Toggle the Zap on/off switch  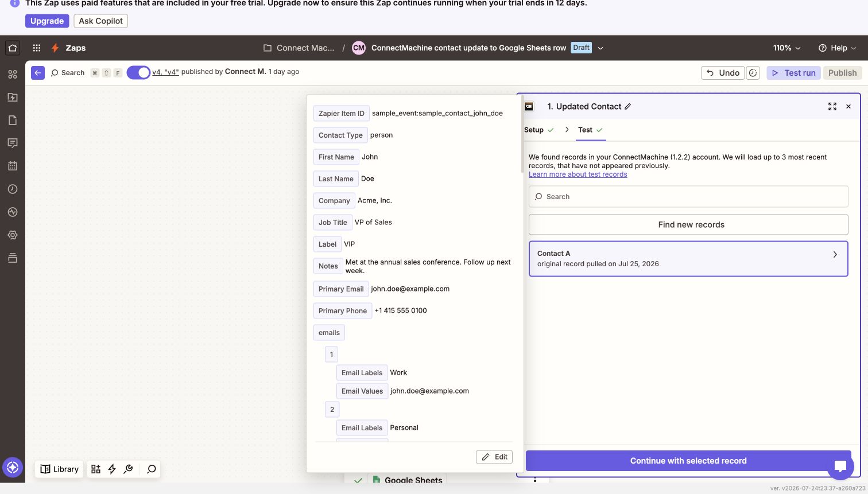click(x=138, y=73)
